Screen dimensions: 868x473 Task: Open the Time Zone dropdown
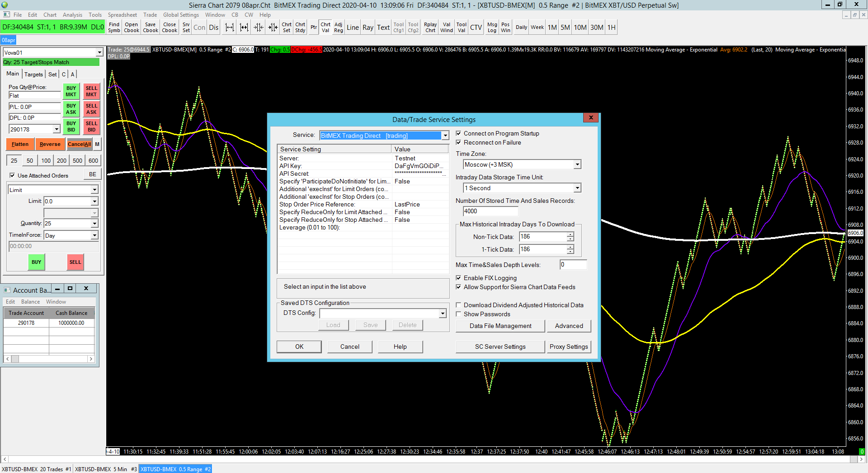(577, 164)
